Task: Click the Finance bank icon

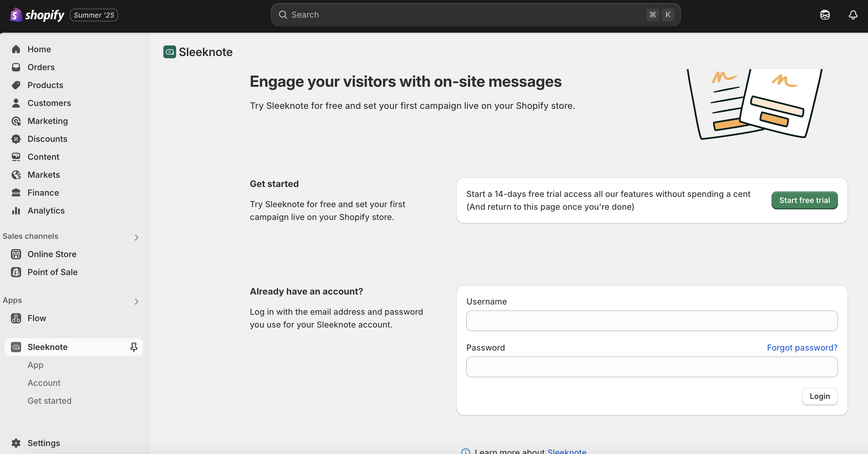Action: 16,192
